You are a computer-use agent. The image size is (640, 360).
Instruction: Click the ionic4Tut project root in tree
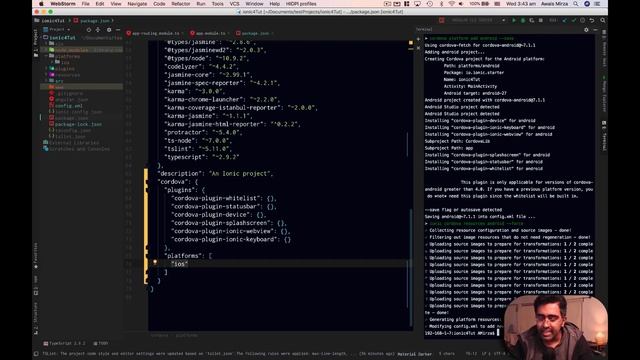point(62,38)
